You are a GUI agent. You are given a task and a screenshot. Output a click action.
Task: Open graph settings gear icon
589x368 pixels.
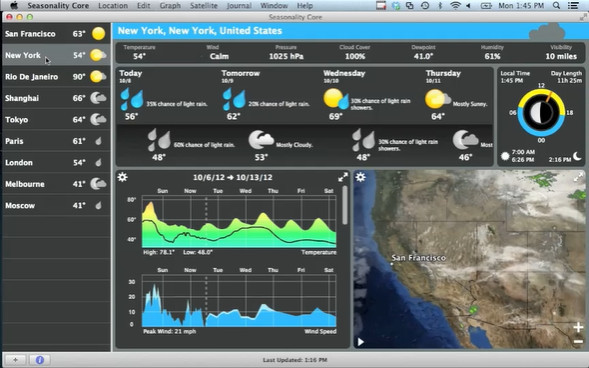tap(122, 177)
